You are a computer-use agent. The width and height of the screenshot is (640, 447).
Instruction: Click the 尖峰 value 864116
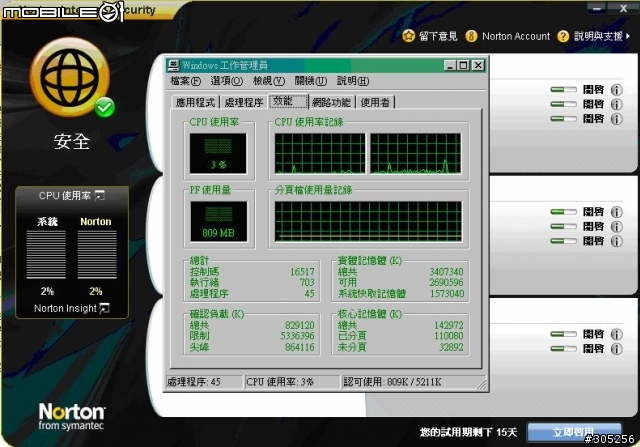point(300,347)
